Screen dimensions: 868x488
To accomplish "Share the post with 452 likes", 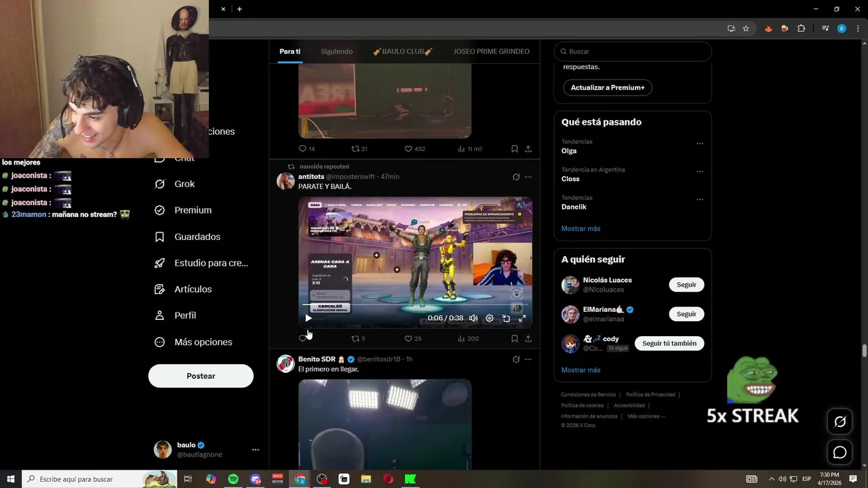I will click(528, 148).
